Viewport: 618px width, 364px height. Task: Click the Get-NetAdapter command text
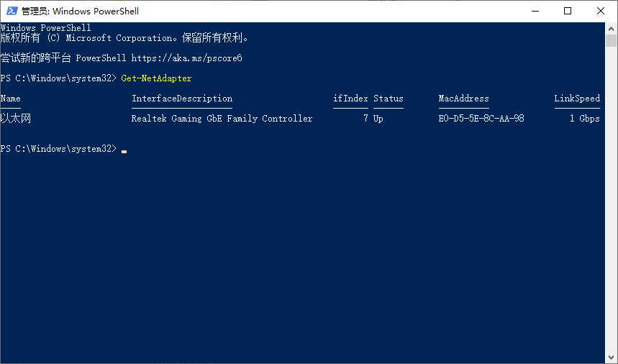pos(156,78)
